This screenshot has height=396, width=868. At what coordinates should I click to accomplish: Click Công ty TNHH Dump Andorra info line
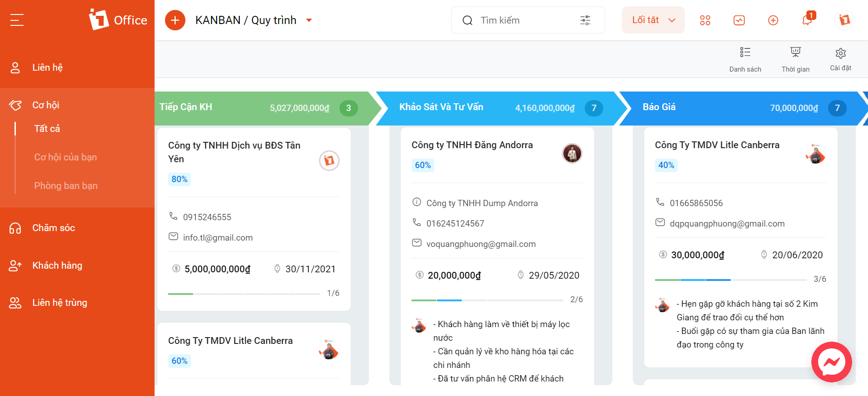point(482,203)
